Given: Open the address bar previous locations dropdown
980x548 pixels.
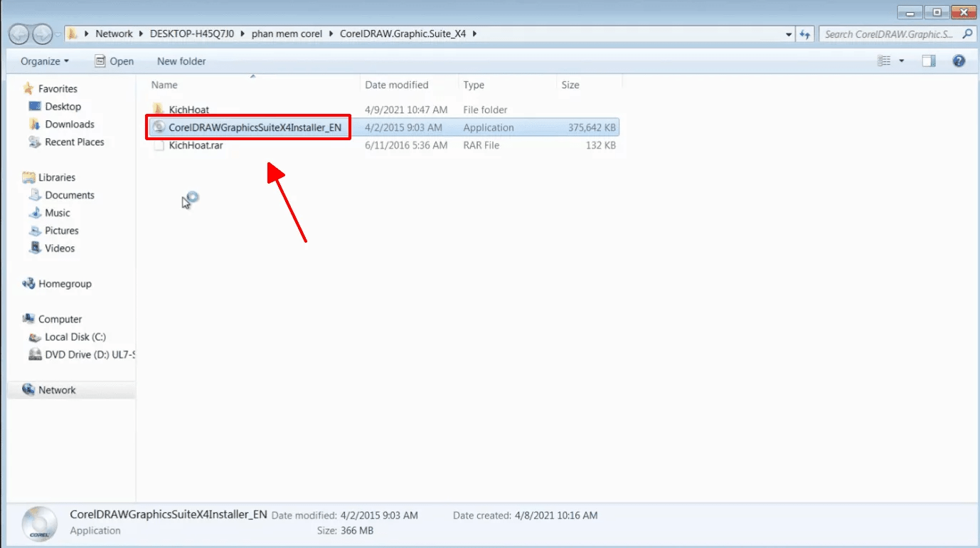Looking at the screenshot, I should (789, 34).
